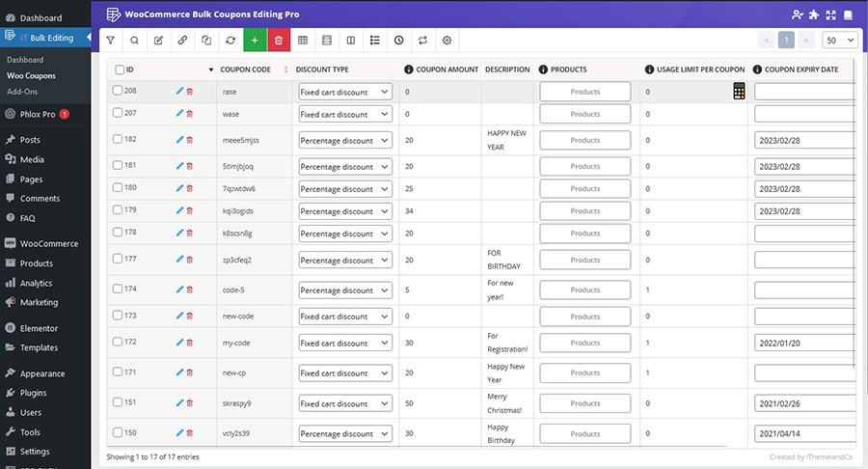
Task: Click Products button for coupon 208
Action: click(x=585, y=92)
